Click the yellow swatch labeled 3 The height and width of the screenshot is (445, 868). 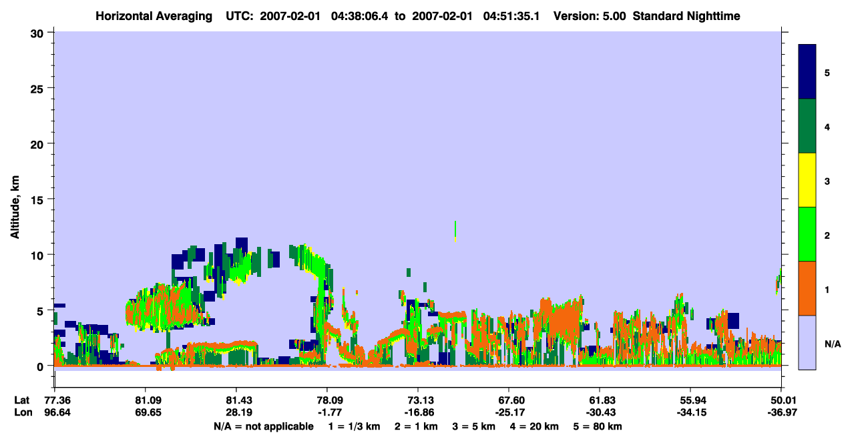pos(807,180)
